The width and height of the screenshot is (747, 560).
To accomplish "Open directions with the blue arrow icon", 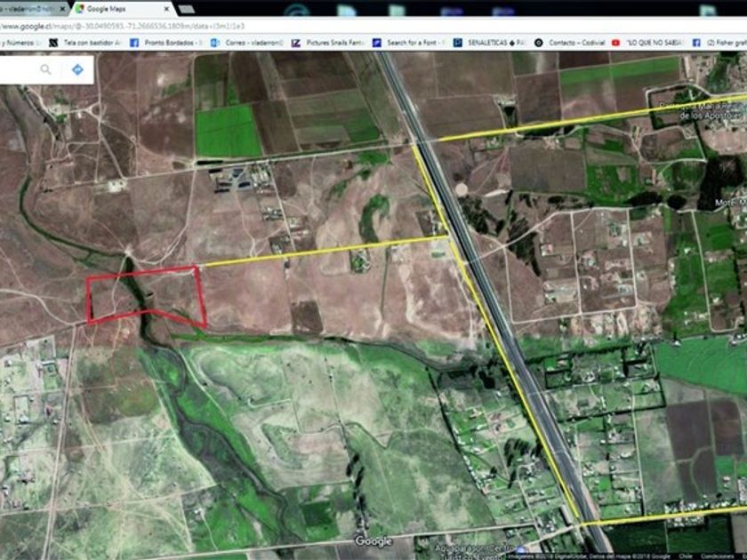I will [x=77, y=68].
